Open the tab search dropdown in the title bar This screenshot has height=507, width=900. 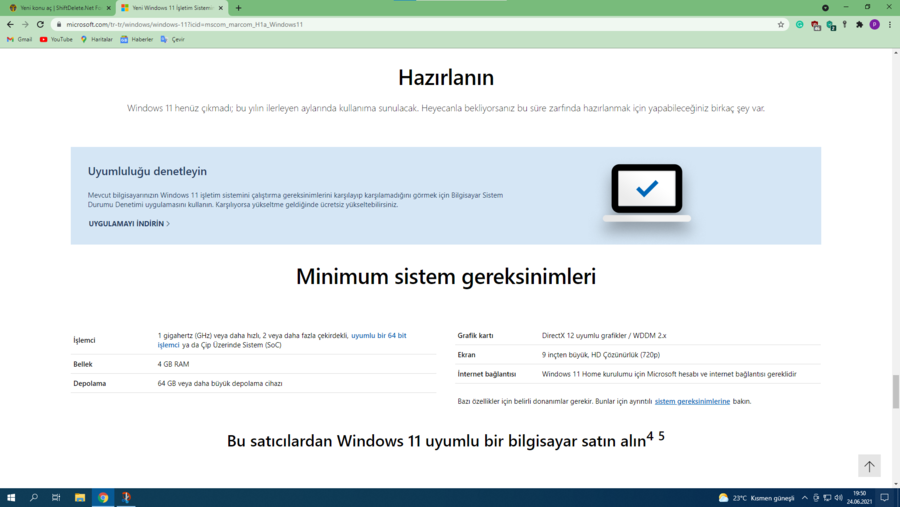825,8
